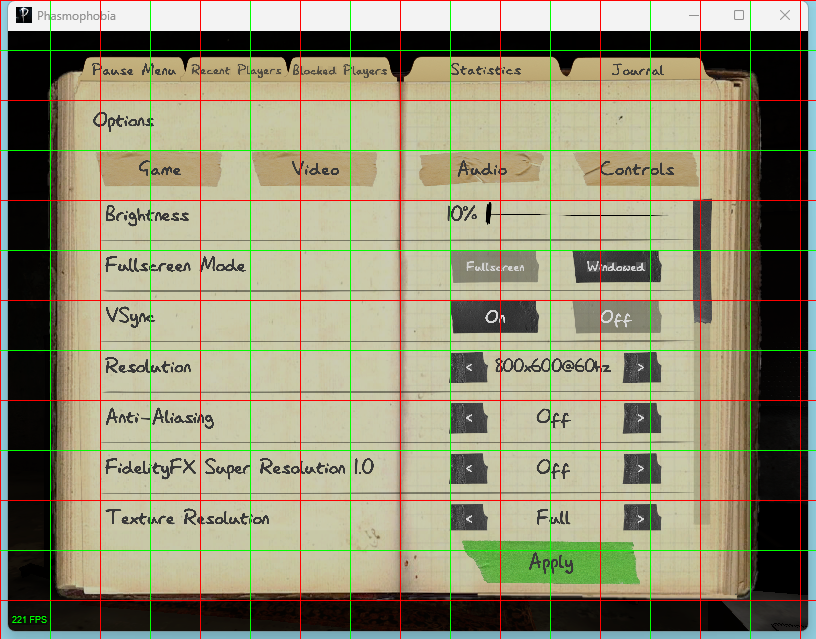Click the Anti-Aliasing Off value
The image size is (816, 639).
pyautogui.click(x=553, y=417)
